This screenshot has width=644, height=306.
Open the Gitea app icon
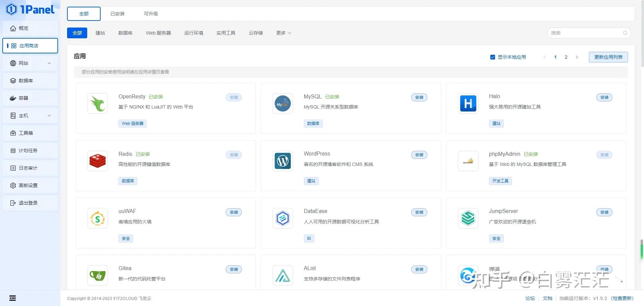pyautogui.click(x=98, y=275)
